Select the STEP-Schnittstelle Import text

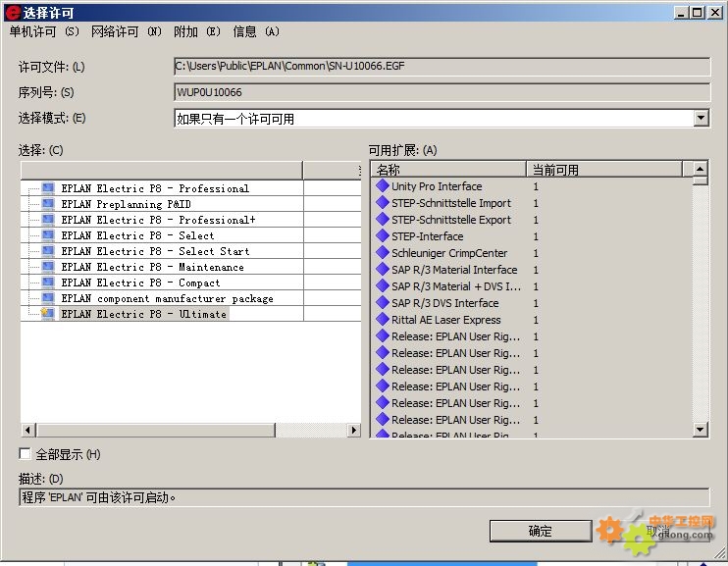(x=451, y=203)
